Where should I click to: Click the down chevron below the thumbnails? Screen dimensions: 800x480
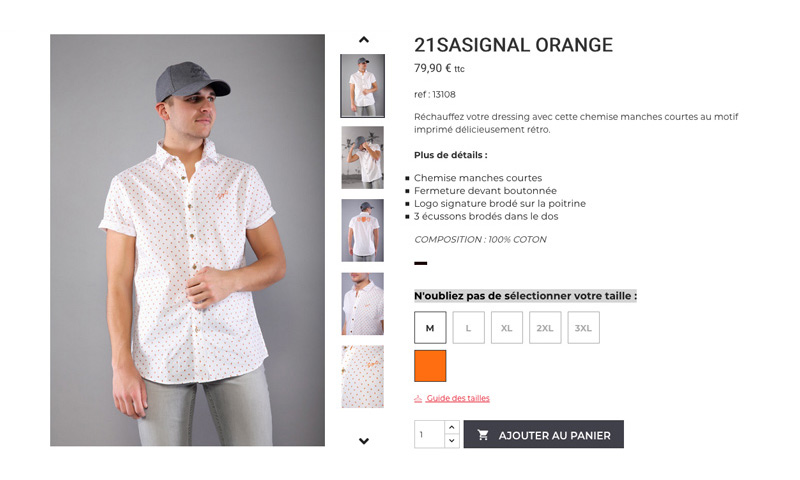click(x=364, y=441)
